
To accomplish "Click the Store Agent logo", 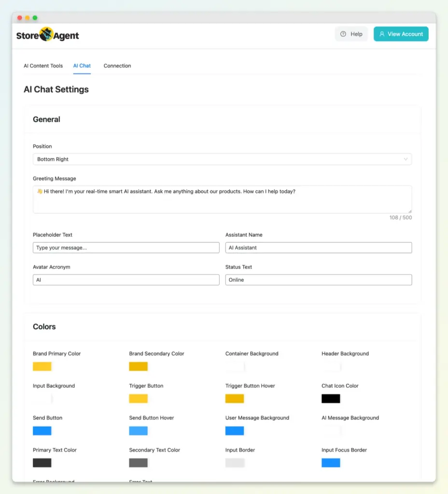I will pos(47,34).
